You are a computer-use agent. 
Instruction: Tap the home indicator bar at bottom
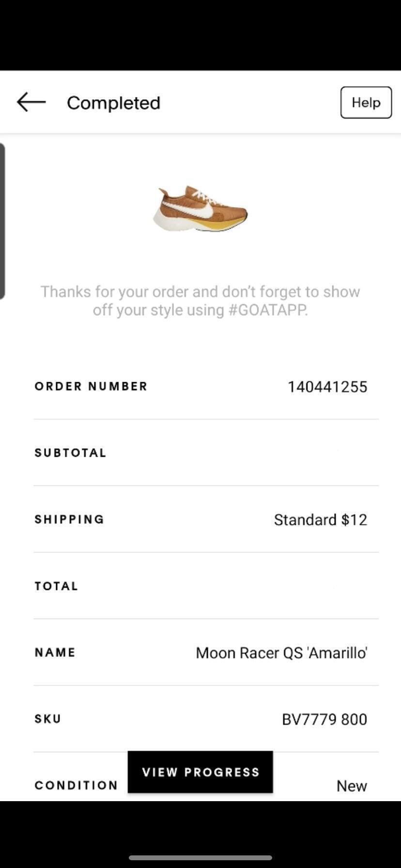coord(200,858)
